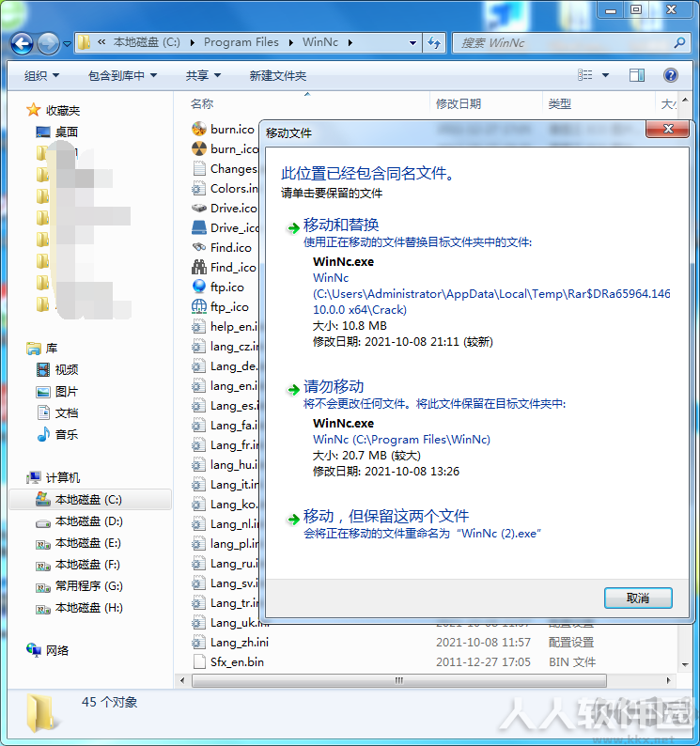Click the burn.ico file icon
700x746 pixels.
point(199,129)
